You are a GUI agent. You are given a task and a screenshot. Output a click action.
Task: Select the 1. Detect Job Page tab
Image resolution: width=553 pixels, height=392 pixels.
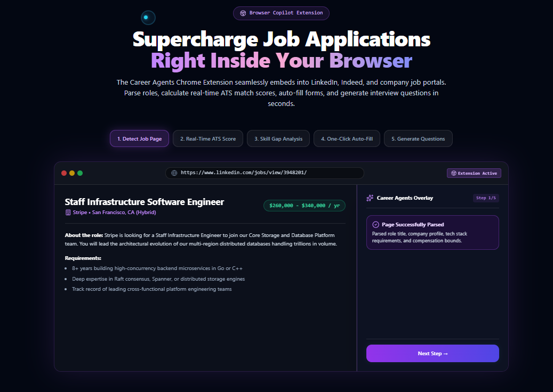[139, 138]
